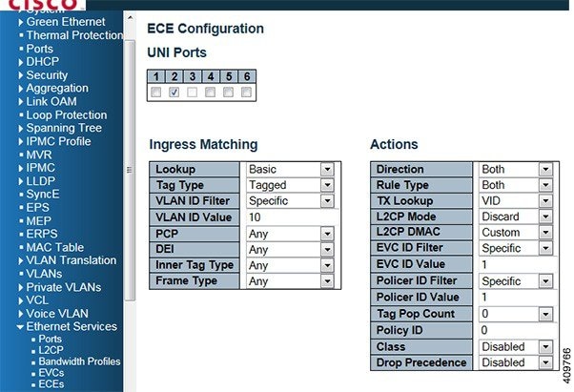The height and width of the screenshot is (392, 574).
Task: Select the Security menu item
Action: coord(47,74)
